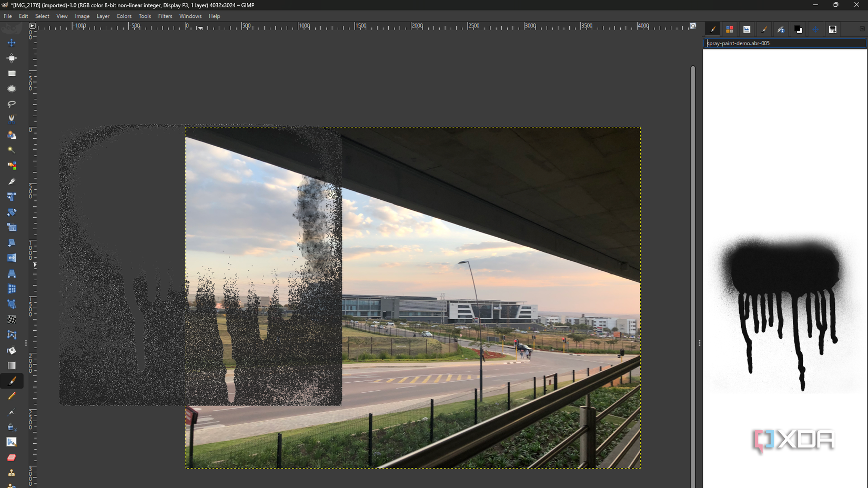Viewport: 868px width, 488px height.
Task: Select the Ellipse Select tool
Action: click(12, 89)
